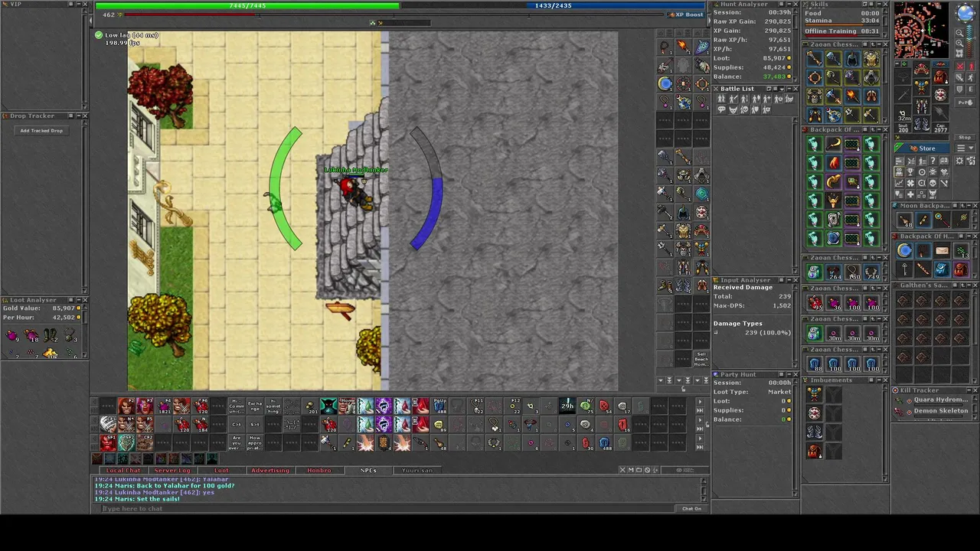Click the fire sword item in Zaoan Chess
980x551 pixels.
852,96
